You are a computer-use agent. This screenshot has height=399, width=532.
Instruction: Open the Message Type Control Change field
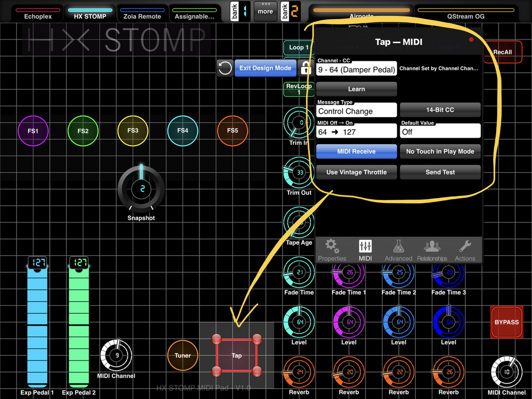pyautogui.click(x=356, y=111)
